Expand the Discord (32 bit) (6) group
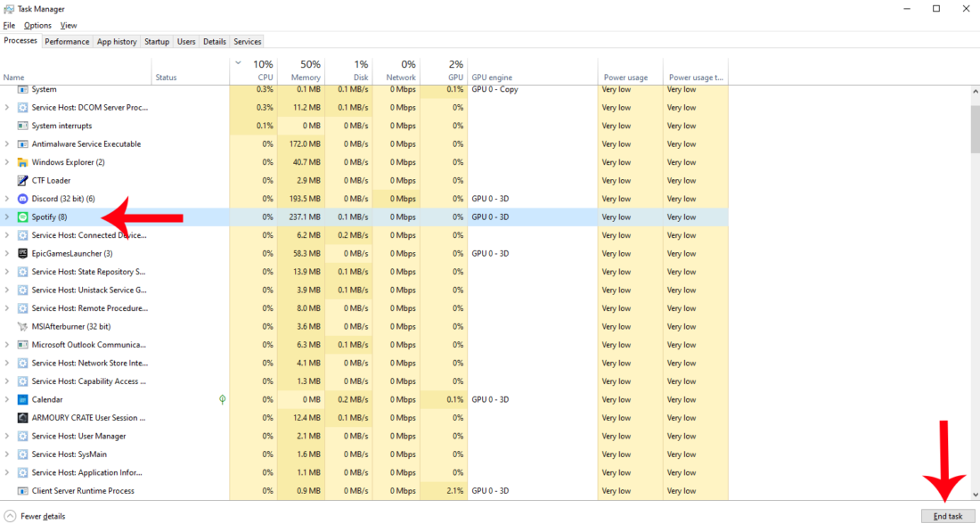The height and width of the screenshot is (532, 980). (7, 198)
